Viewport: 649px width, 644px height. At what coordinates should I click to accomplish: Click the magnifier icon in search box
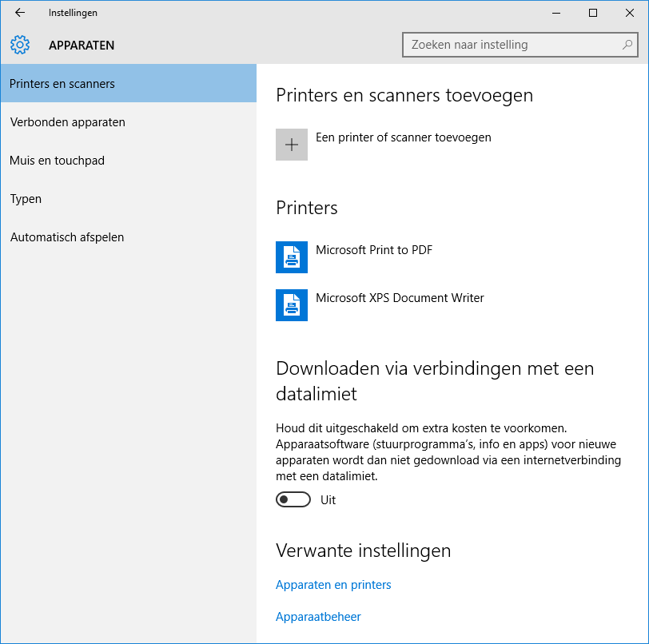pos(627,45)
